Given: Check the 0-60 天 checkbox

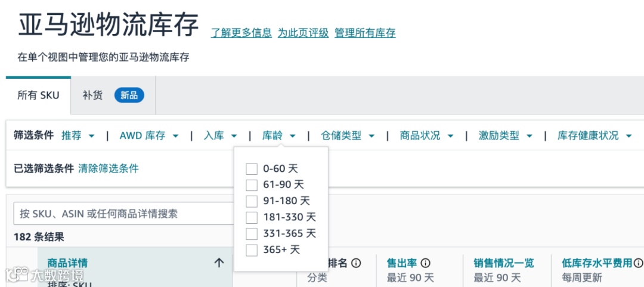Looking at the screenshot, I should (x=252, y=169).
